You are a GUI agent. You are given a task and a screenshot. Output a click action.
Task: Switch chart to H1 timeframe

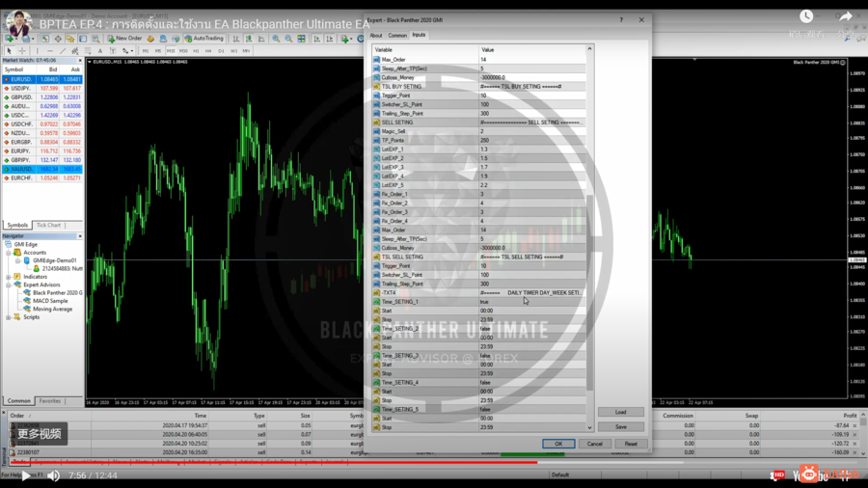196,51
